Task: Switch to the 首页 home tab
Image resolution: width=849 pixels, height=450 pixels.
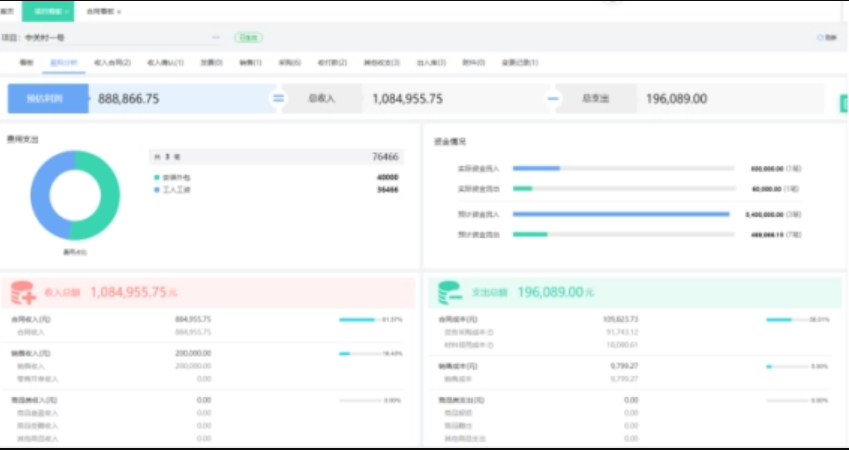Action: coord(8,12)
